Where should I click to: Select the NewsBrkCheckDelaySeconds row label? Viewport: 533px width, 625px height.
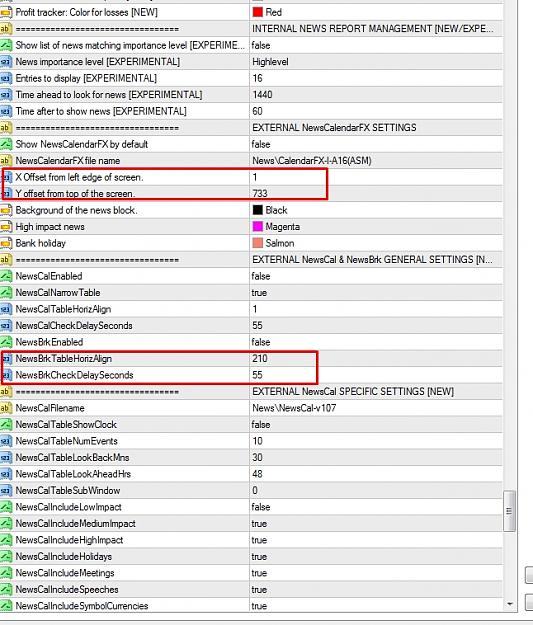pos(74,375)
